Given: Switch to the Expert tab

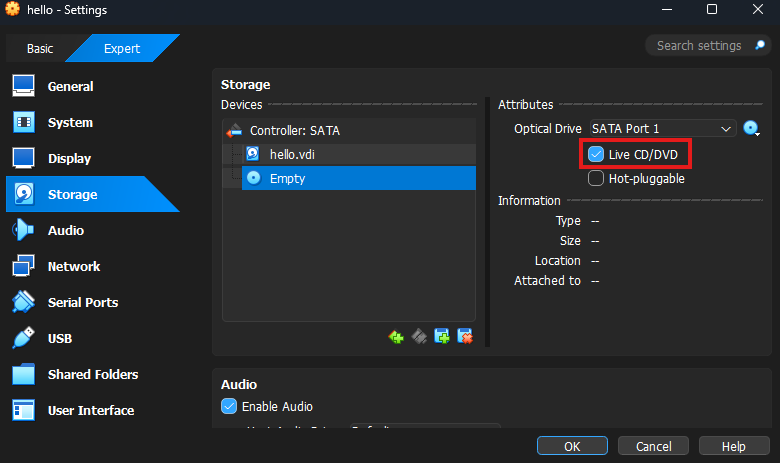Looking at the screenshot, I should point(122,48).
